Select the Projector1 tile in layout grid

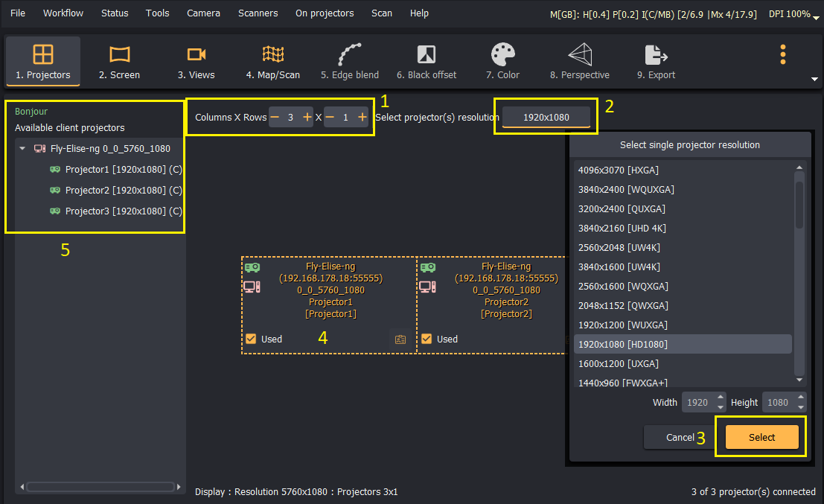(329, 305)
